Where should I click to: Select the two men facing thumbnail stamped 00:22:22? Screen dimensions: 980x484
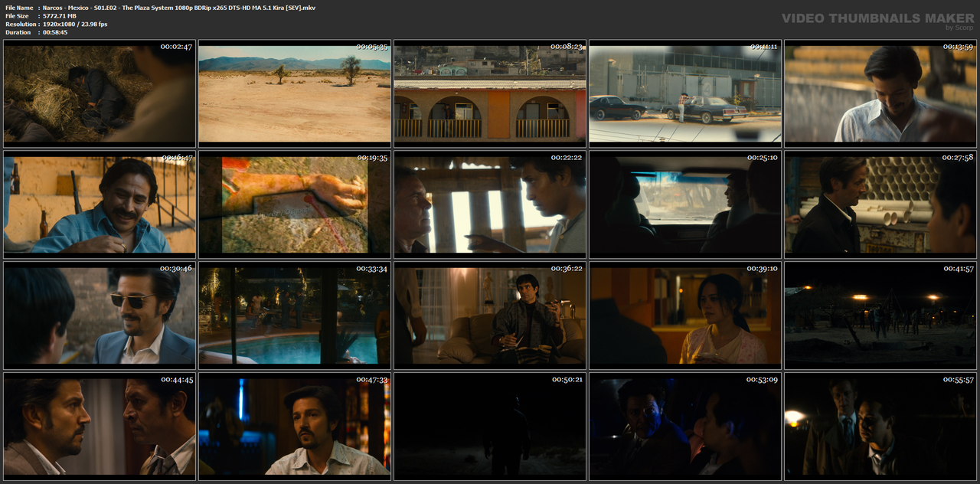490,204
